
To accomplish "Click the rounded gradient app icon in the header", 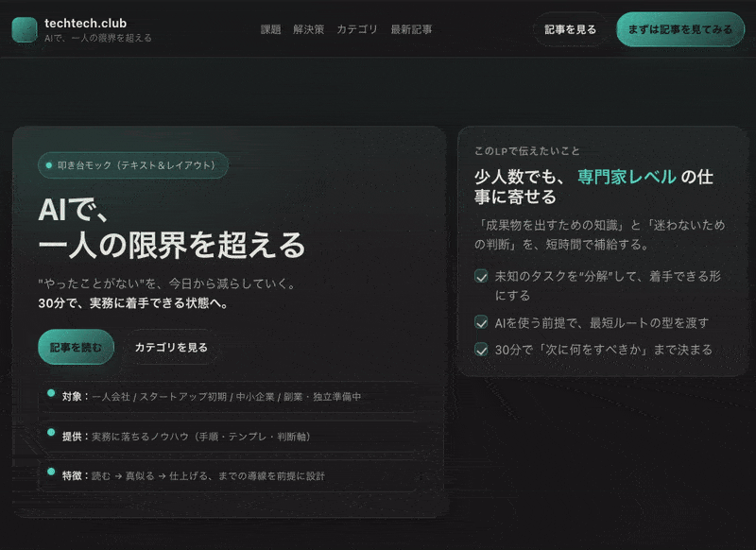I will [26, 30].
